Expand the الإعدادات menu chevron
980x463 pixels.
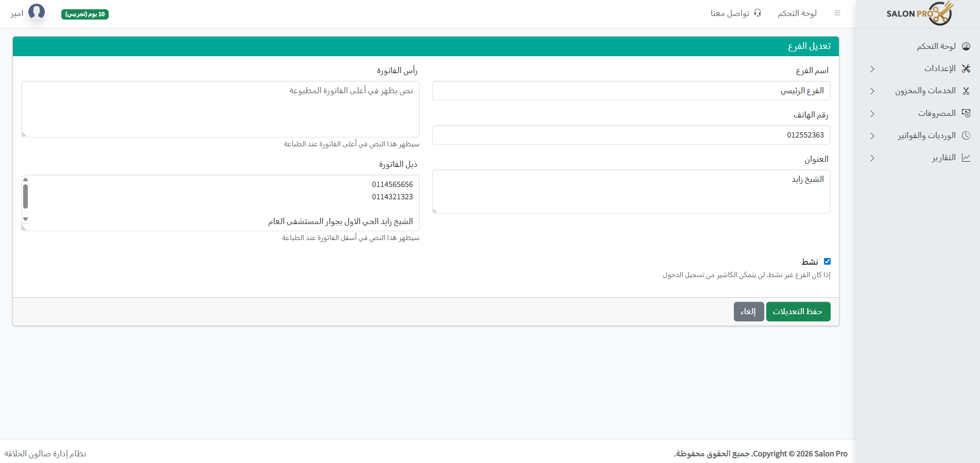coord(872,69)
